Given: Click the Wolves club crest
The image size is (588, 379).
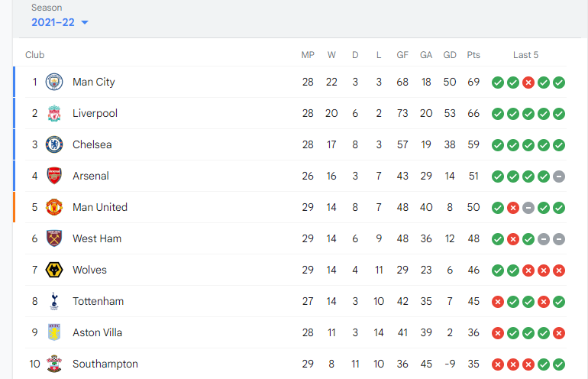Looking at the screenshot, I should point(54,270).
